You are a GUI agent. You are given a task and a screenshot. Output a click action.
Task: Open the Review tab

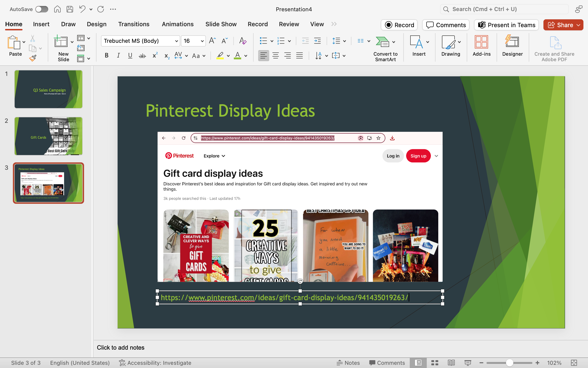[x=289, y=24]
